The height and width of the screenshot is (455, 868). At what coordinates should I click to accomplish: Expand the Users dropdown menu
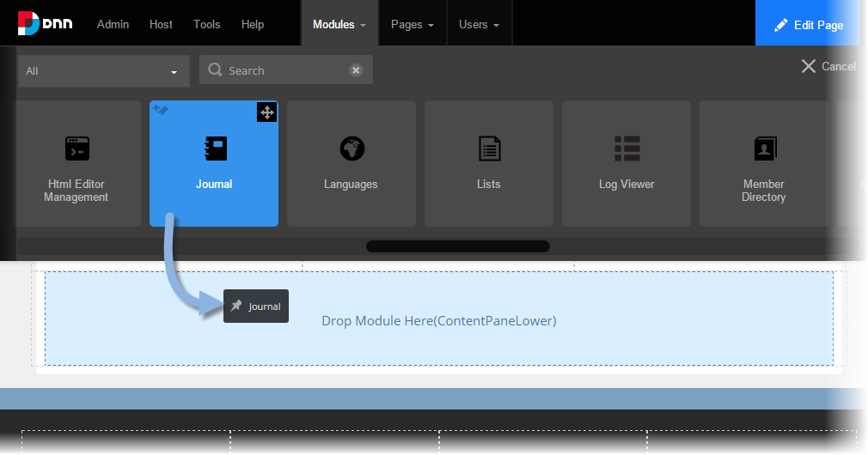pos(479,24)
